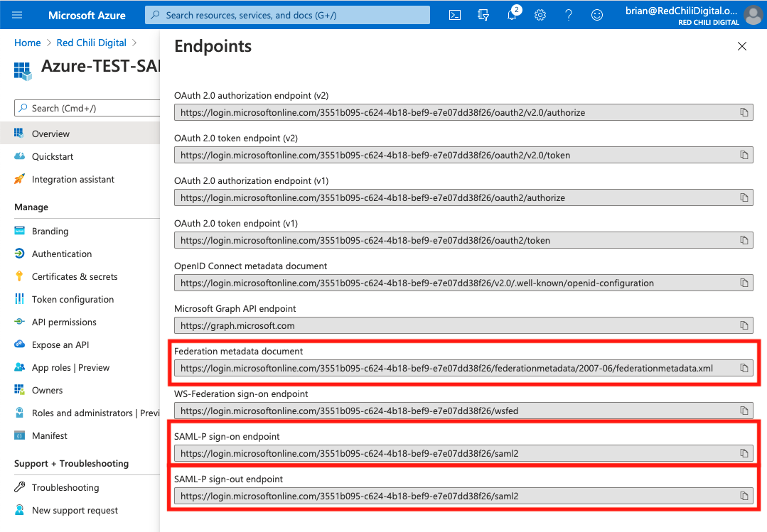Select the Microsoft Graph API endpoint field
Screen dimensions: 767x532
(x=463, y=325)
